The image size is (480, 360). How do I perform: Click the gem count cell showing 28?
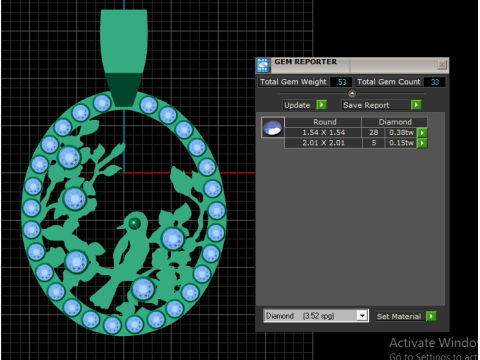click(374, 133)
